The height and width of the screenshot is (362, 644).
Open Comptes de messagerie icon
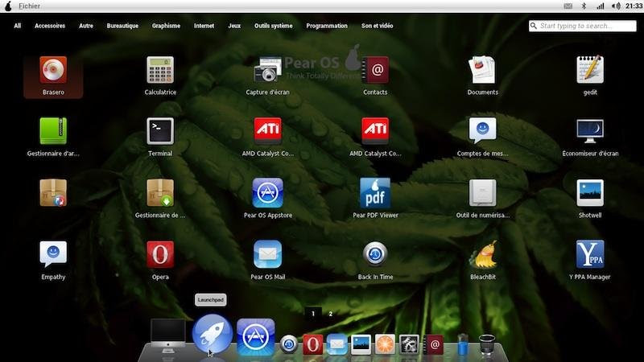[x=482, y=131]
